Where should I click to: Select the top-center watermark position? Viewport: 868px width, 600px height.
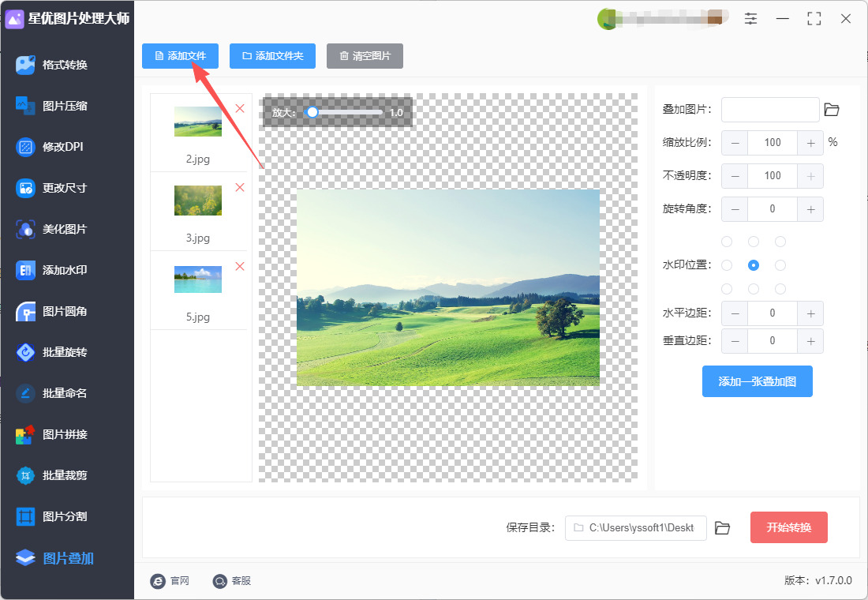[x=754, y=242]
